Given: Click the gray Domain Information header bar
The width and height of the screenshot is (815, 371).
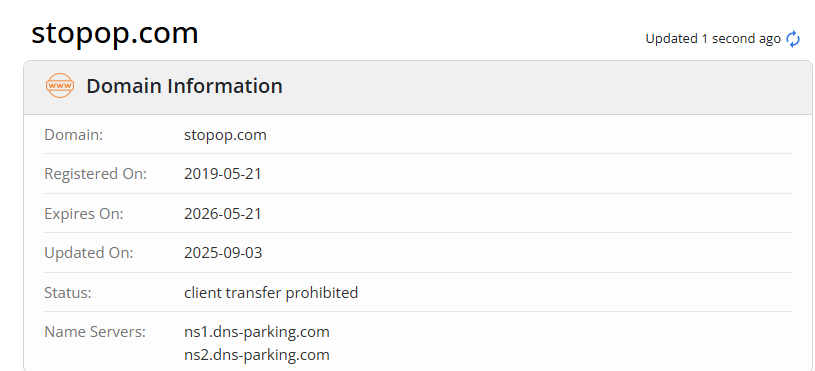Looking at the screenshot, I should [418, 87].
